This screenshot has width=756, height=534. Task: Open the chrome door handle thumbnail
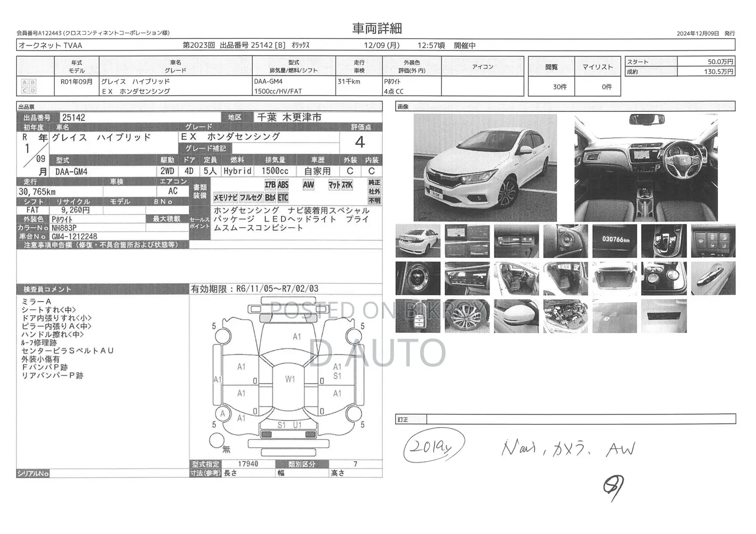point(713,279)
